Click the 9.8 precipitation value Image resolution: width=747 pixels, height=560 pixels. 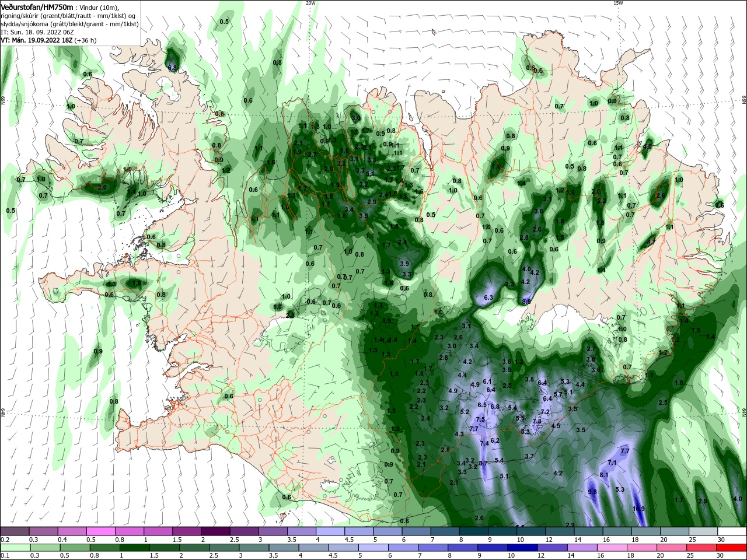(x=592, y=492)
